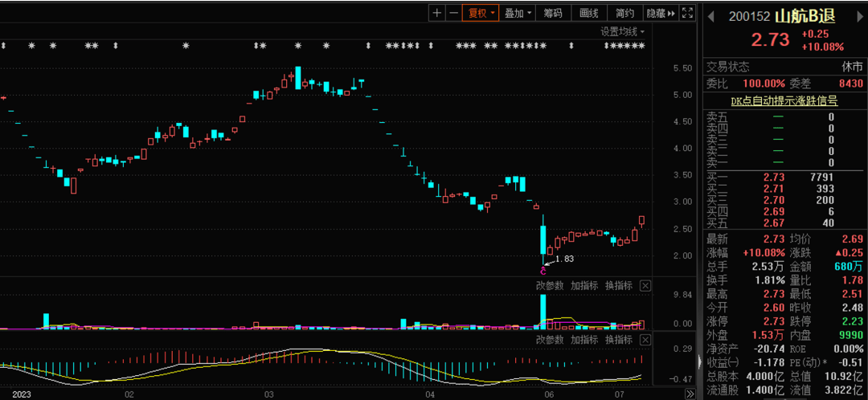Open the 叠加 overlay dropdown

[x=518, y=13]
